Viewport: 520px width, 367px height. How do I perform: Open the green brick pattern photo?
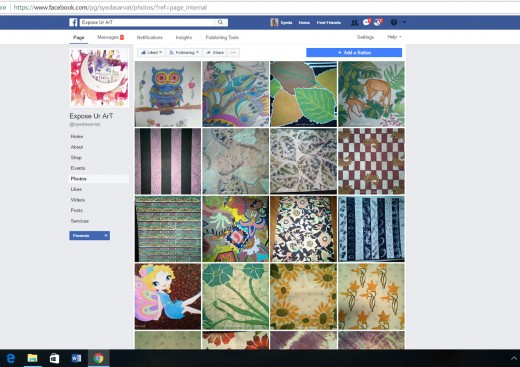click(168, 229)
